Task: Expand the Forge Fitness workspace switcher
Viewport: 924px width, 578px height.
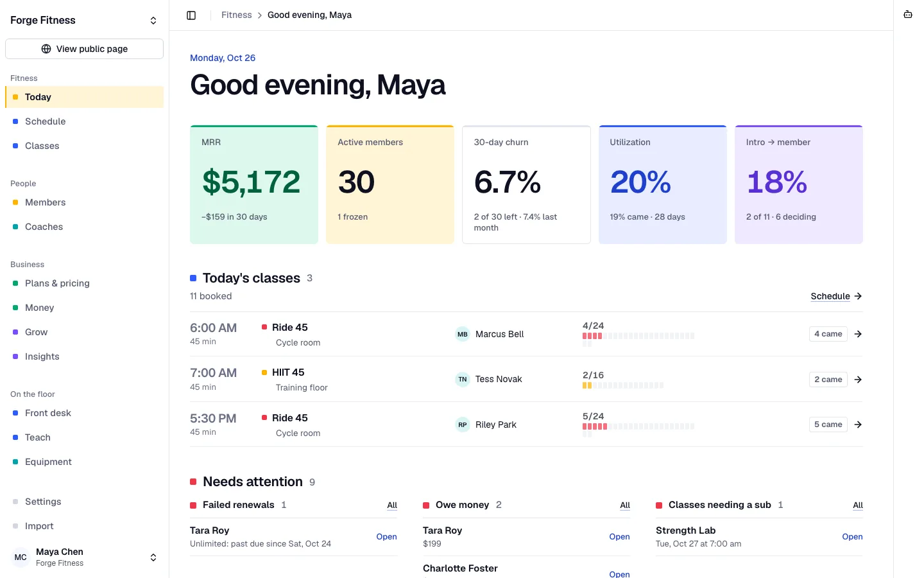Action: pyautogui.click(x=153, y=21)
